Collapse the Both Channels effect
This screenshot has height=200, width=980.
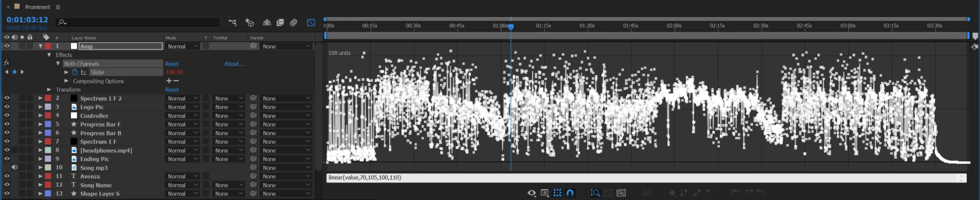point(58,64)
